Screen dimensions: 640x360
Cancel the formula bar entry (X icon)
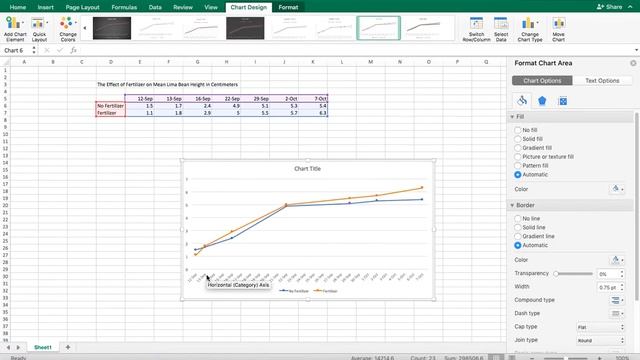47,50
